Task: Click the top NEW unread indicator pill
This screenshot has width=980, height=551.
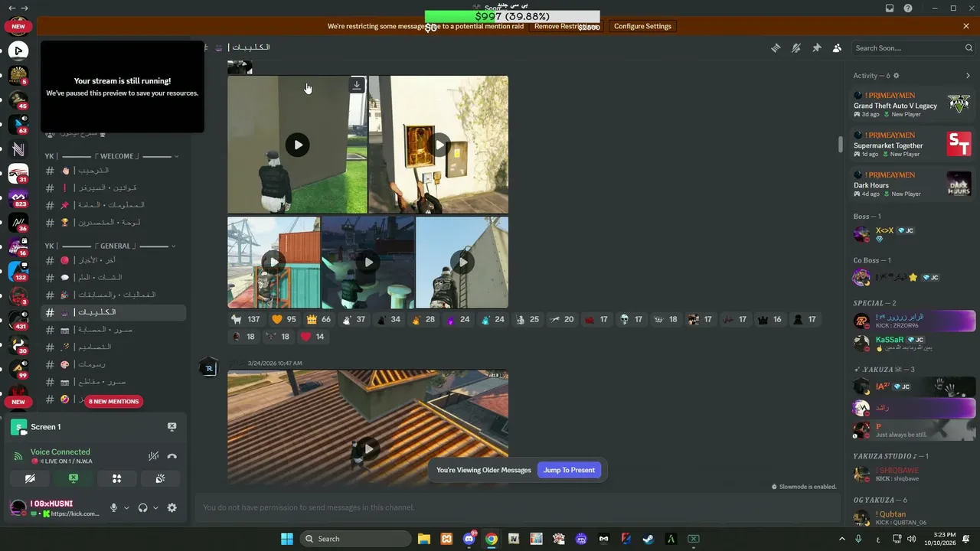Action: [x=18, y=26]
